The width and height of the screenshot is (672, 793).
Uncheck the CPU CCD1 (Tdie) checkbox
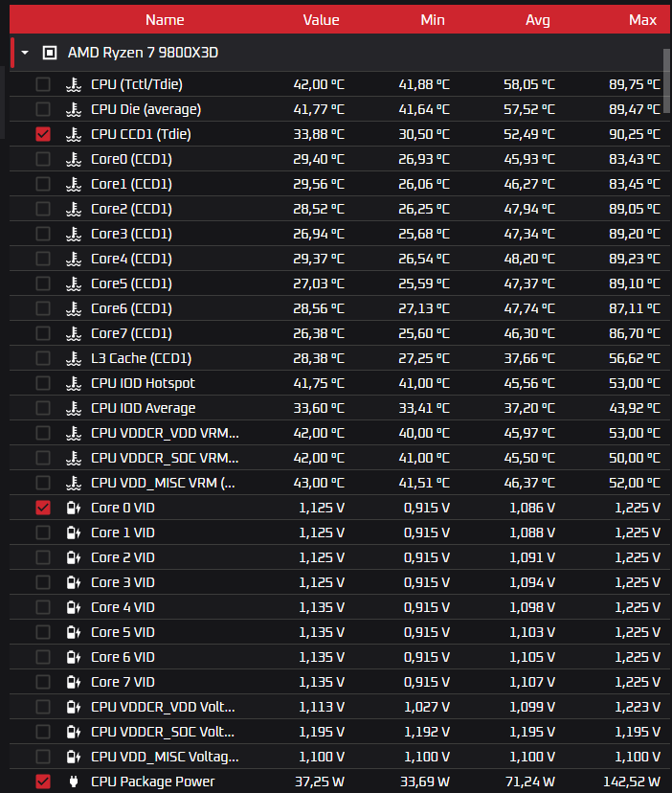43,134
